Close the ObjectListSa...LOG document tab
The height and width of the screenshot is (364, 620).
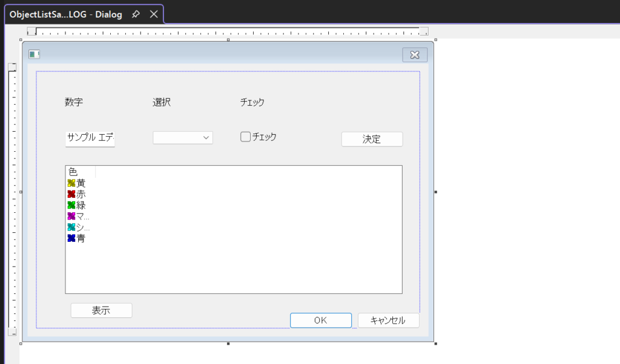tap(154, 14)
